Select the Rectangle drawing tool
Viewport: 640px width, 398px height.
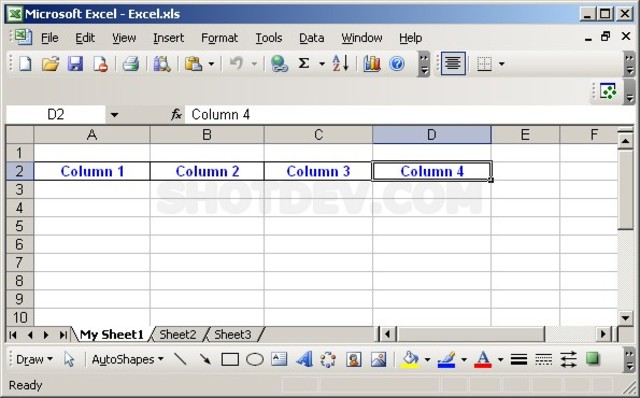tap(230, 360)
